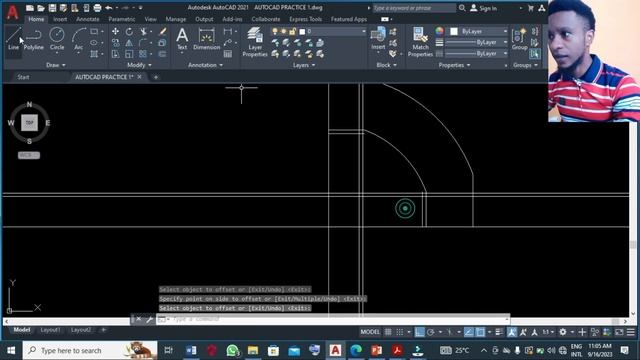Image resolution: width=640 pixels, height=360 pixels.
Task: Select the Arc tool
Action: click(78, 39)
